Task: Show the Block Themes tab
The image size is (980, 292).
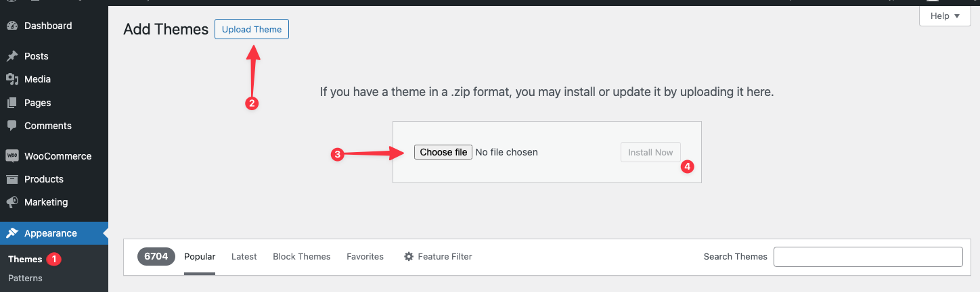Action: [x=301, y=257]
